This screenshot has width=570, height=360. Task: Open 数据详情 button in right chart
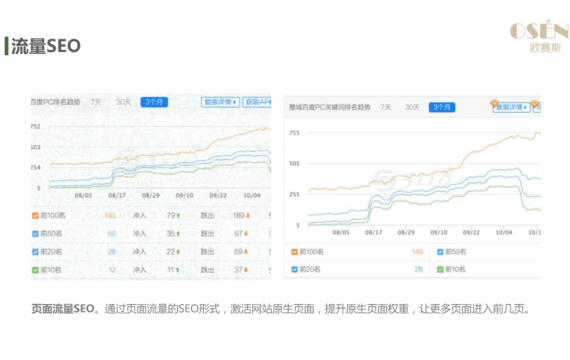(x=511, y=107)
